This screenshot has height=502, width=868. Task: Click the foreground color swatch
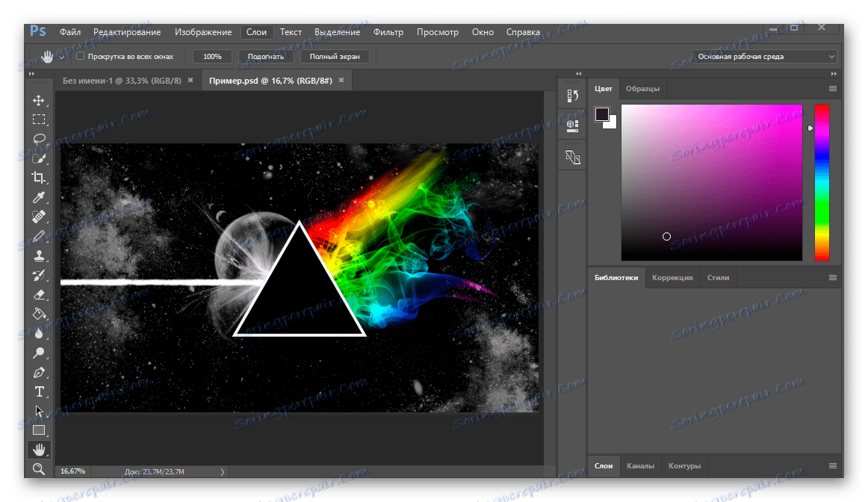pyautogui.click(x=602, y=114)
